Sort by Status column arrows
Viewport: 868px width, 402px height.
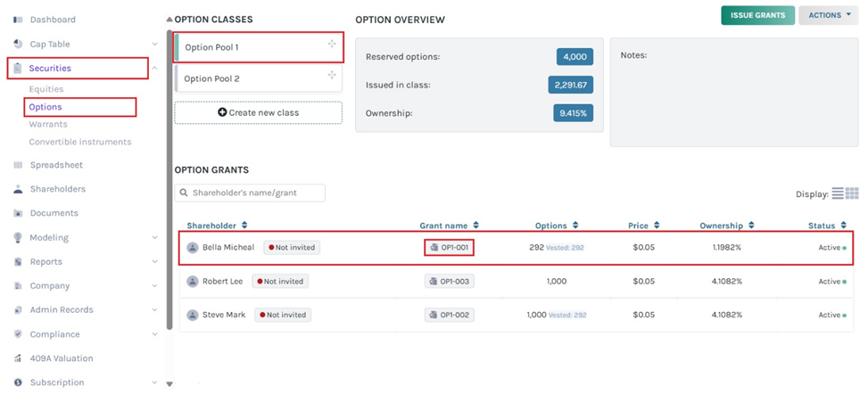pos(843,226)
